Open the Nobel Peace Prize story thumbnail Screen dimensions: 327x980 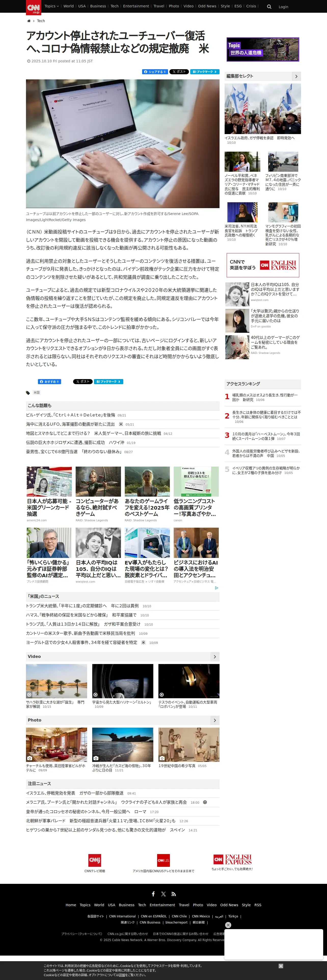click(242, 162)
